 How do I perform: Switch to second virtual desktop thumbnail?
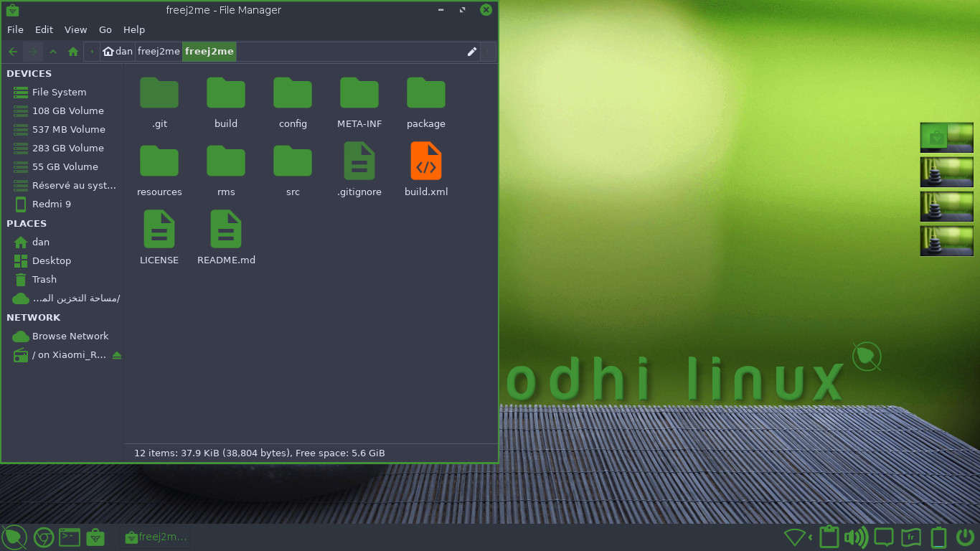(947, 172)
